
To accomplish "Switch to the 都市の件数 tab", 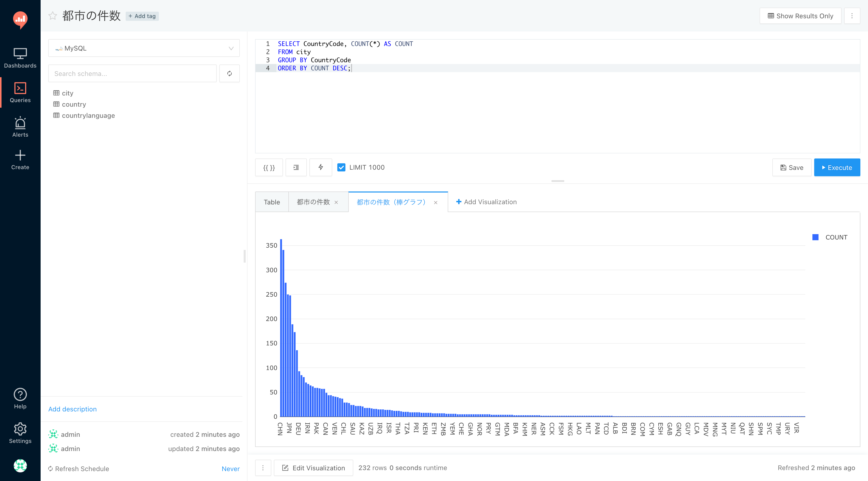I will pyautogui.click(x=313, y=202).
